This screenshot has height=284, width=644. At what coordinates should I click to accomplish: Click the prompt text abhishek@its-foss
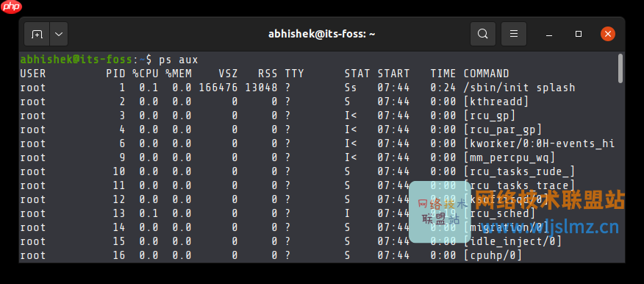point(76,60)
